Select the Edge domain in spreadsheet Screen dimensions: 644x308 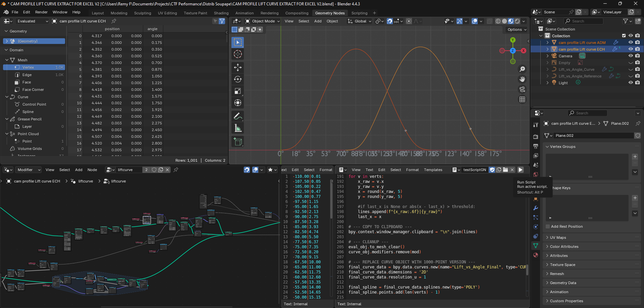coord(27,75)
